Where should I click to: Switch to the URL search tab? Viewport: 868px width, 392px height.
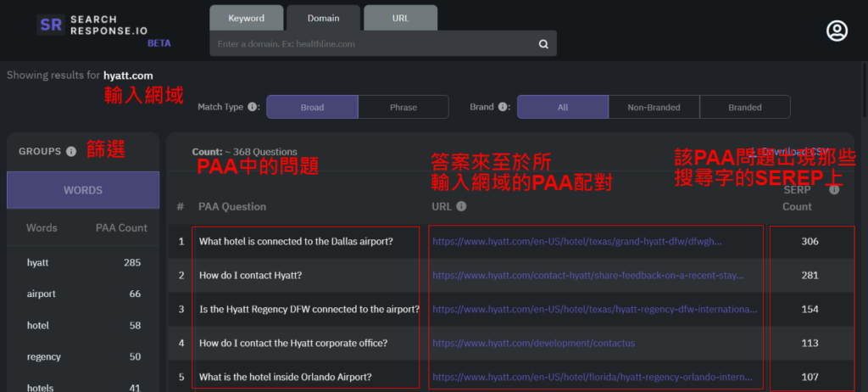point(400,19)
